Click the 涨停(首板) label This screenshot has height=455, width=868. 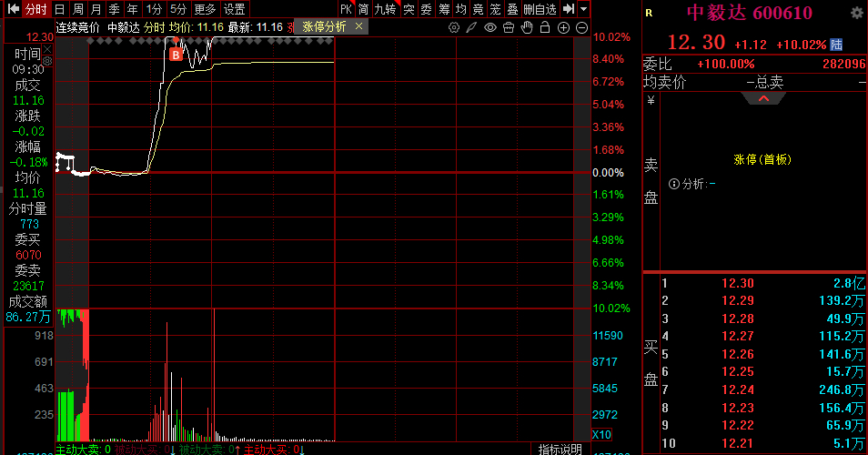(762, 159)
